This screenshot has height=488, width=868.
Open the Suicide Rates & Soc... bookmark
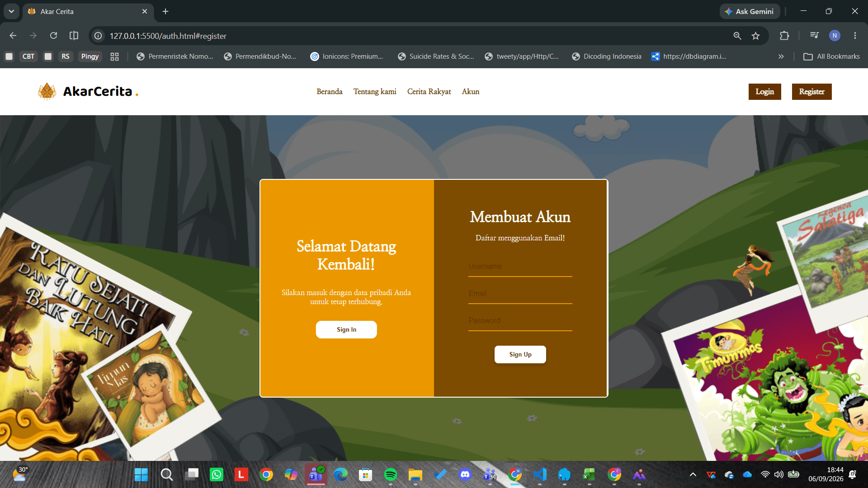click(x=436, y=56)
